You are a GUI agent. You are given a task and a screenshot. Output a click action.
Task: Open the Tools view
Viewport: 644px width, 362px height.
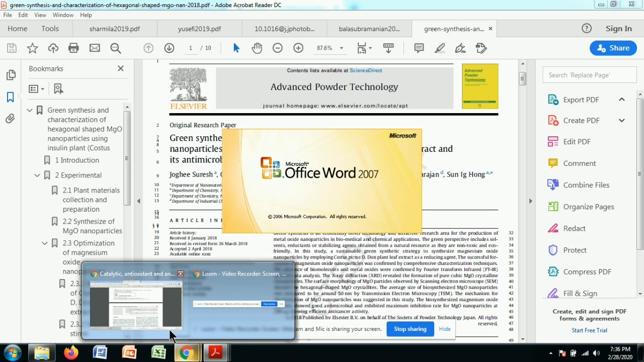click(x=50, y=29)
